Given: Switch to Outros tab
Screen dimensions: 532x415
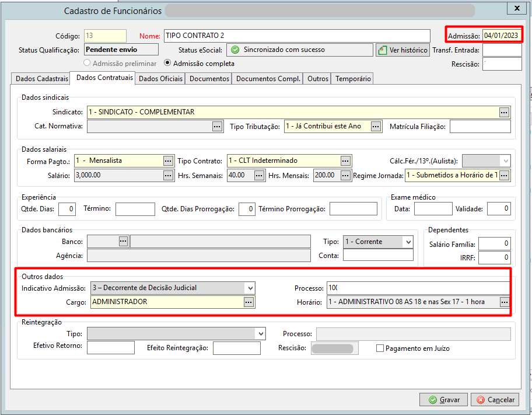Looking at the screenshot, I should click(x=317, y=79).
